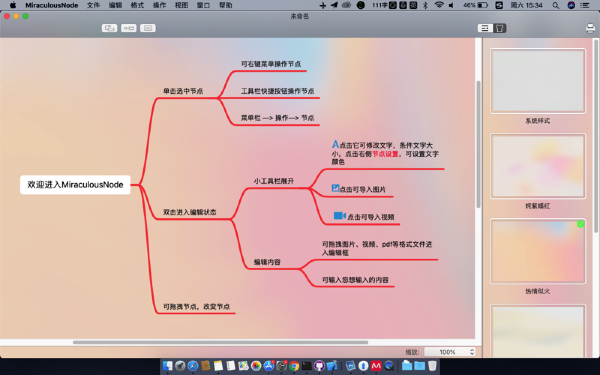Open the 文件 menu

93,5
